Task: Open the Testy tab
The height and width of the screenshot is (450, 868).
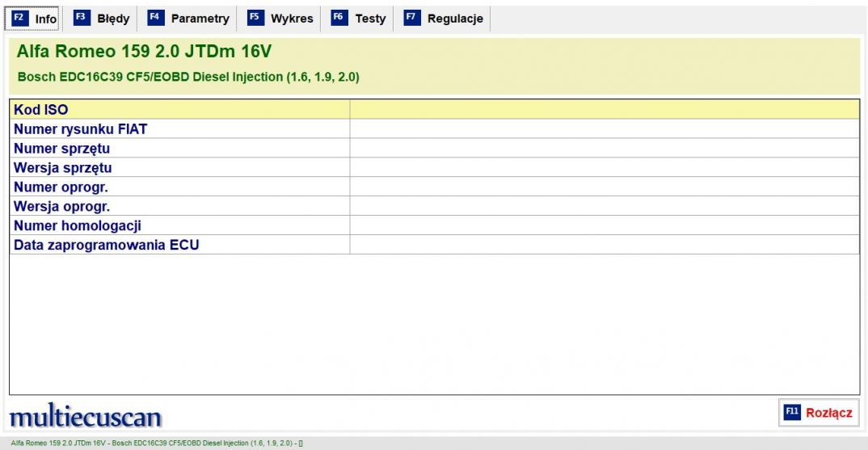Action: (x=358, y=19)
